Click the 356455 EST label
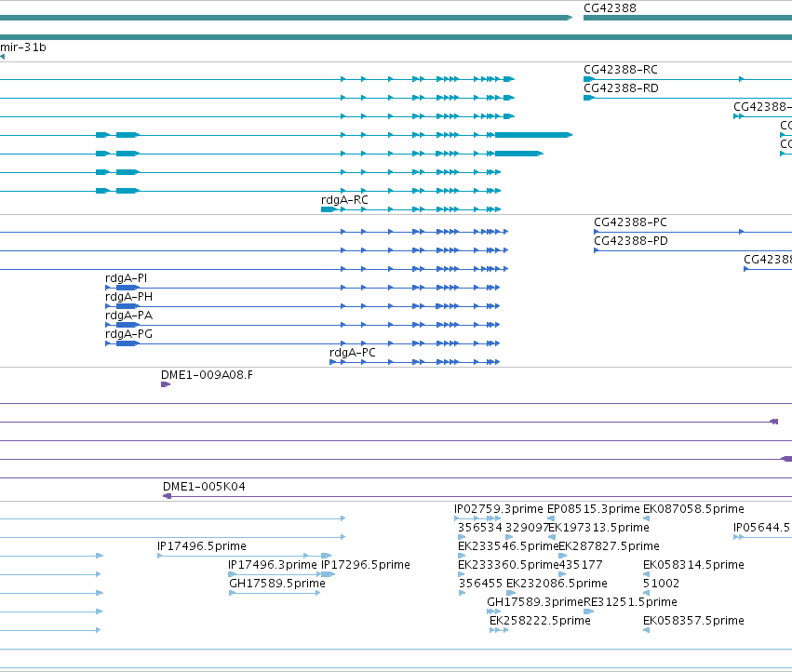Screen dimensions: 792x672 pos(480,585)
